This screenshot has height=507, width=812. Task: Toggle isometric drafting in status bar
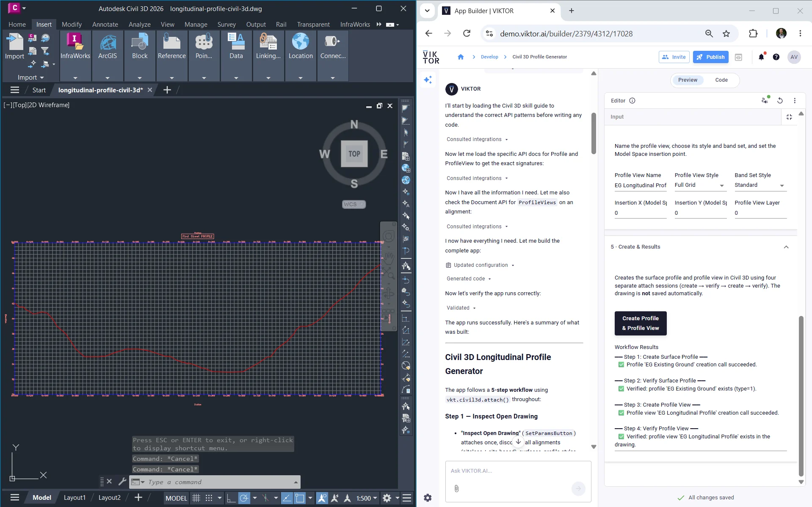pyautogui.click(x=265, y=498)
